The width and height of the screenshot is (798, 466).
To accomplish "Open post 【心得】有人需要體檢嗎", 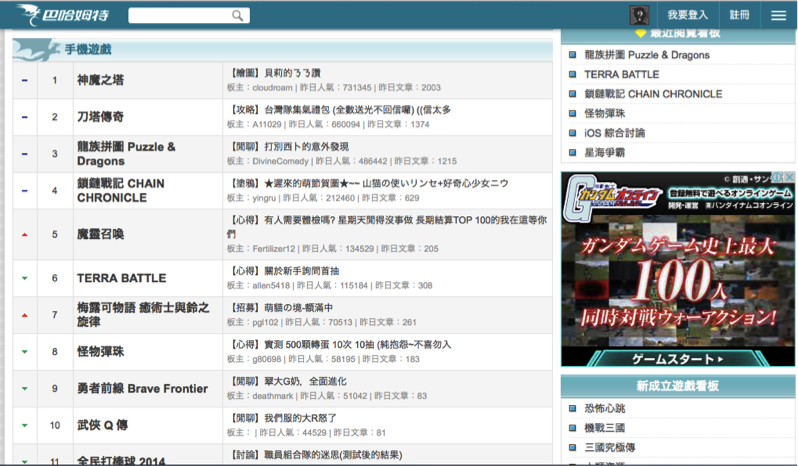I will 387,227.
